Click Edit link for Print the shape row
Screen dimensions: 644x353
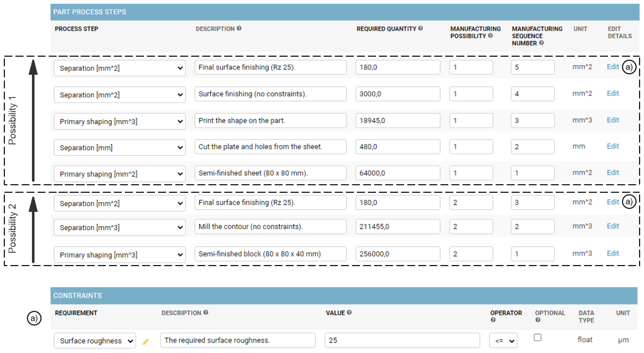(x=613, y=120)
